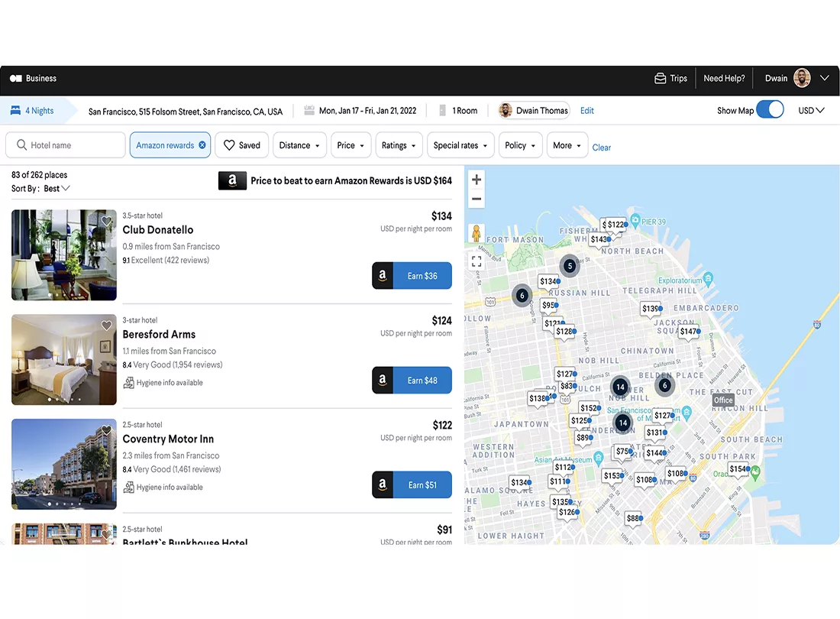Click the Amazon logo on Earn $36 button
The width and height of the screenshot is (840, 619).
[x=383, y=275]
